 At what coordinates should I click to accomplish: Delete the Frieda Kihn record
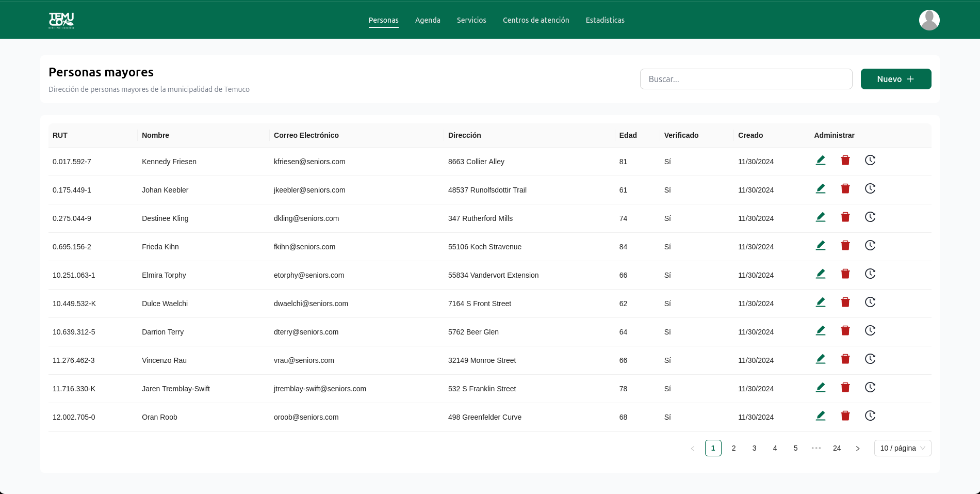coord(845,246)
